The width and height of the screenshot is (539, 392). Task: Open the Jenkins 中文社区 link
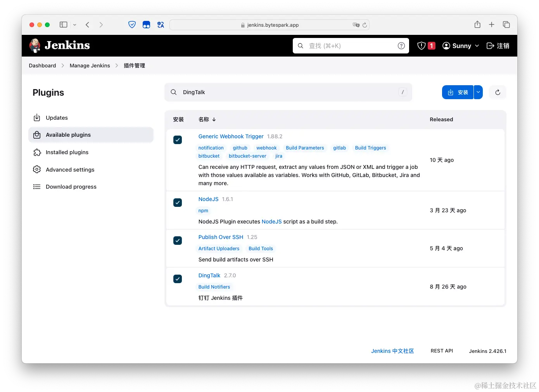point(392,351)
